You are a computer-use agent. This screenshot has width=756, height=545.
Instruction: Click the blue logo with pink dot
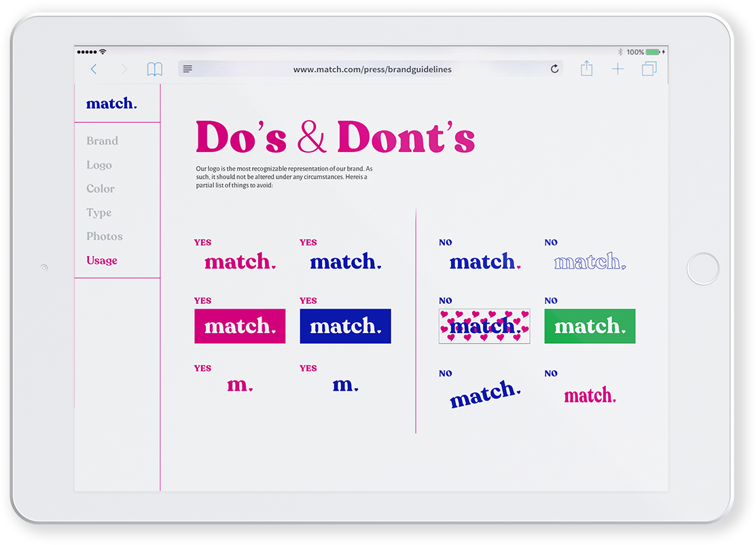(x=485, y=262)
